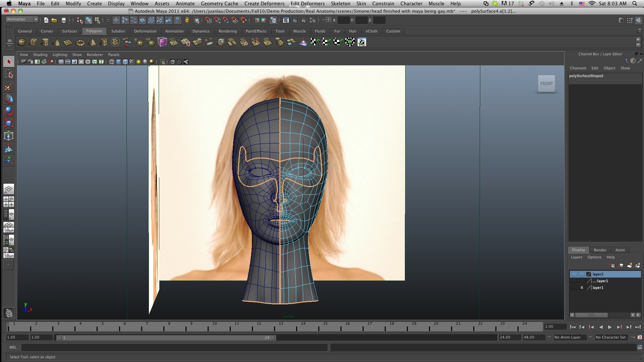Select the arrow Select tool
Screen dimensions: 644x362
coord(9,62)
